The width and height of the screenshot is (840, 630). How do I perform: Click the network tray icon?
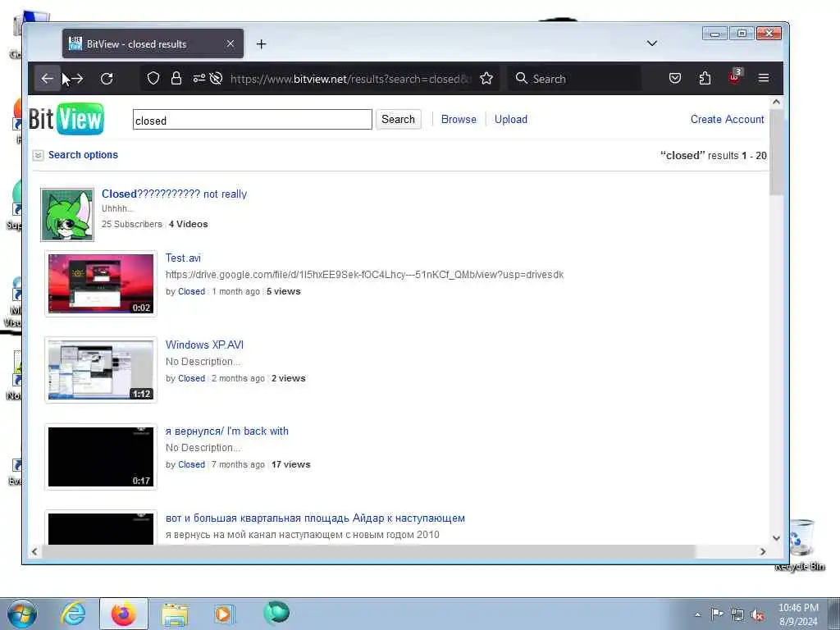pyautogui.click(x=737, y=614)
